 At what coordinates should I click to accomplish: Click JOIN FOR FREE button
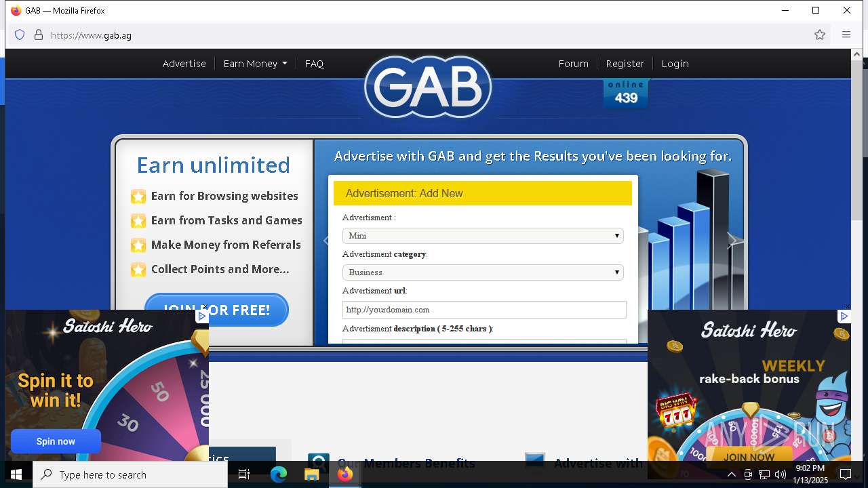pyautogui.click(x=216, y=310)
